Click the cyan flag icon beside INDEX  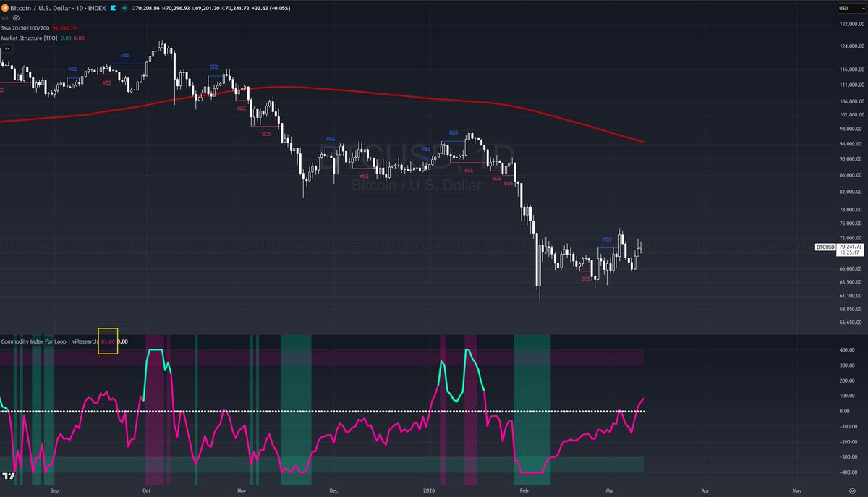(112, 8)
